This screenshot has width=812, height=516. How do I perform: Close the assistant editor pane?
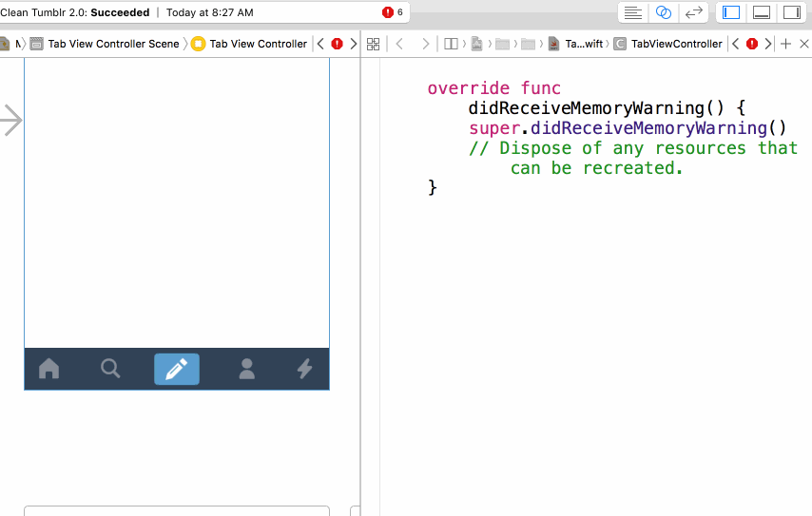click(x=803, y=44)
